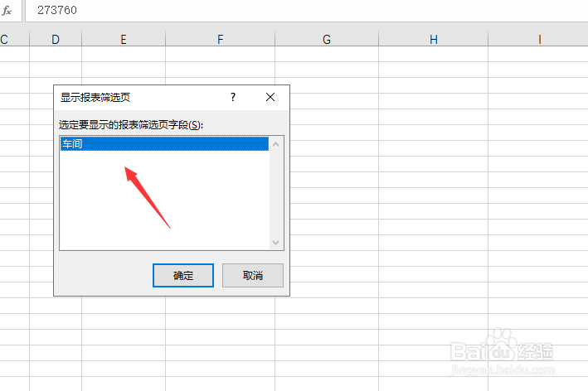Click the list scrollbar track
This screenshot has height=391, width=588.
(276, 193)
